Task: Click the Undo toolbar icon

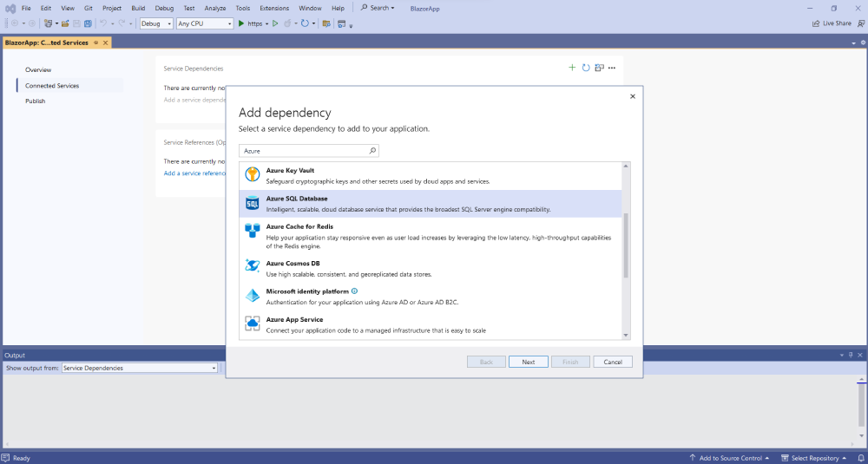Action: (x=103, y=23)
